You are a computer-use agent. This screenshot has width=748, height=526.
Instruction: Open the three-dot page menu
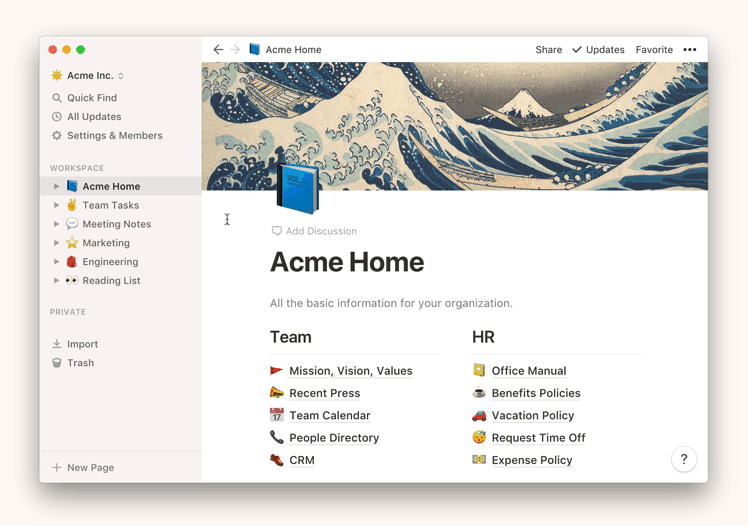tap(689, 50)
